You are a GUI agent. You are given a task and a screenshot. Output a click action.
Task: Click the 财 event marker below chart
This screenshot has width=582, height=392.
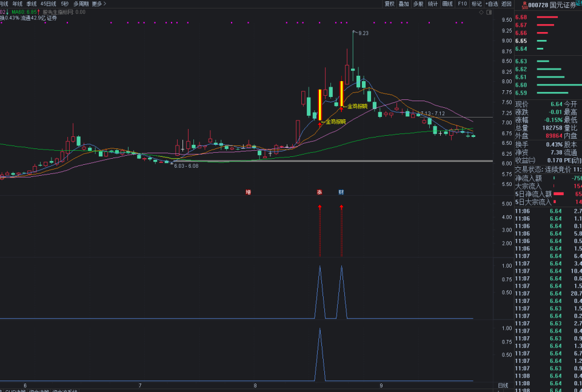pyautogui.click(x=341, y=191)
